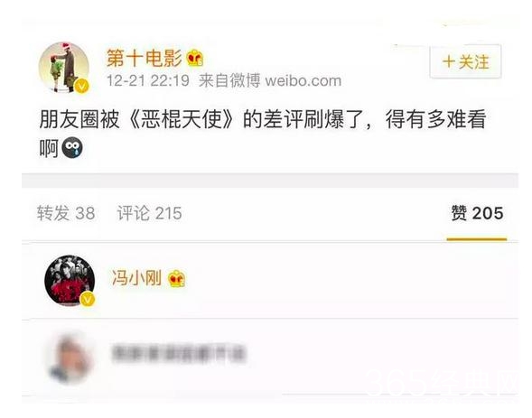This screenshot has width=532, height=418.
Task: Follow the account with +关注 button
Action: click(465, 62)
